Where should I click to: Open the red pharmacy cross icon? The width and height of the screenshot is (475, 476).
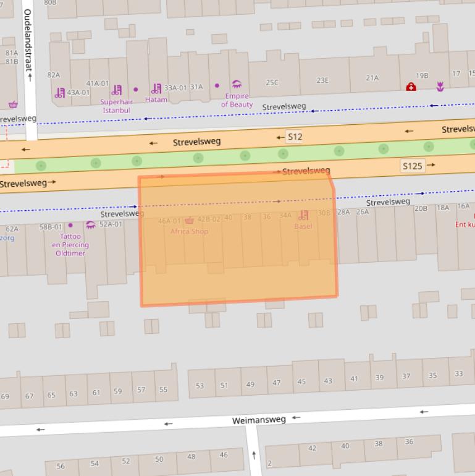tap(411, 87)
